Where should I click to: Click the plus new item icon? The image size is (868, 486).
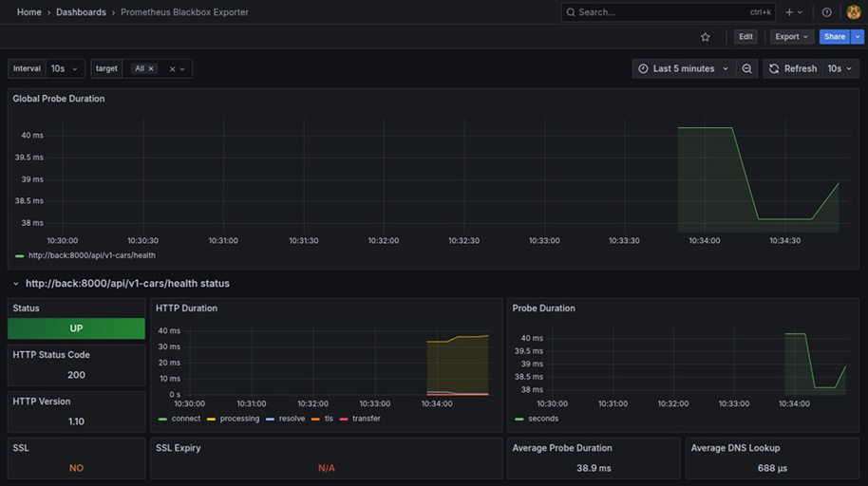click(789, 12)
